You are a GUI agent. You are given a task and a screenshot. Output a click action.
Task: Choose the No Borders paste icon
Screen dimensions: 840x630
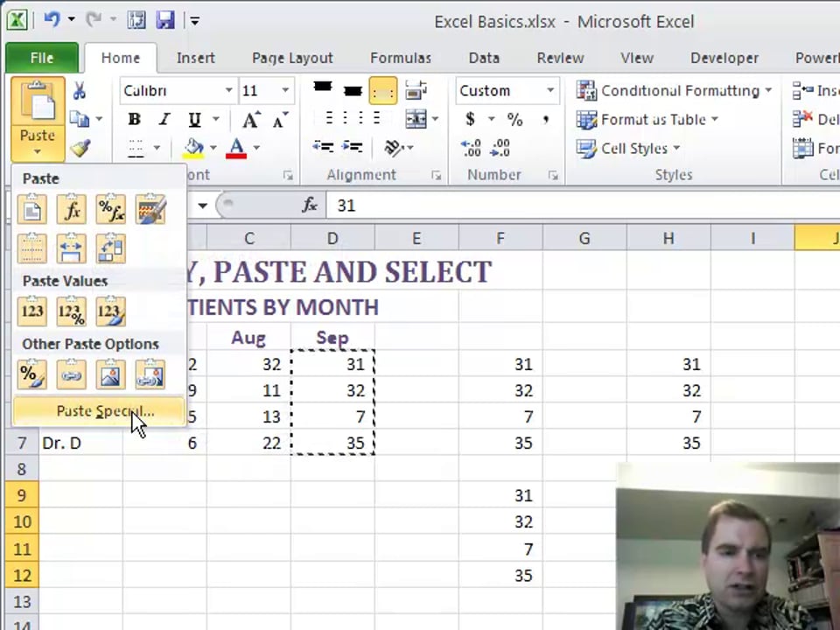click(32, 248)
